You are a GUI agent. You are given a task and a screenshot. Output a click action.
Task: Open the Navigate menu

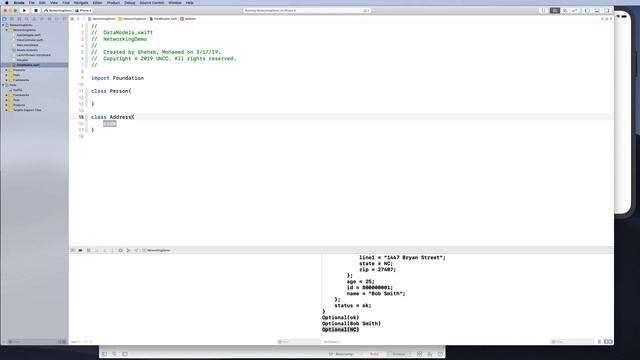81,2
